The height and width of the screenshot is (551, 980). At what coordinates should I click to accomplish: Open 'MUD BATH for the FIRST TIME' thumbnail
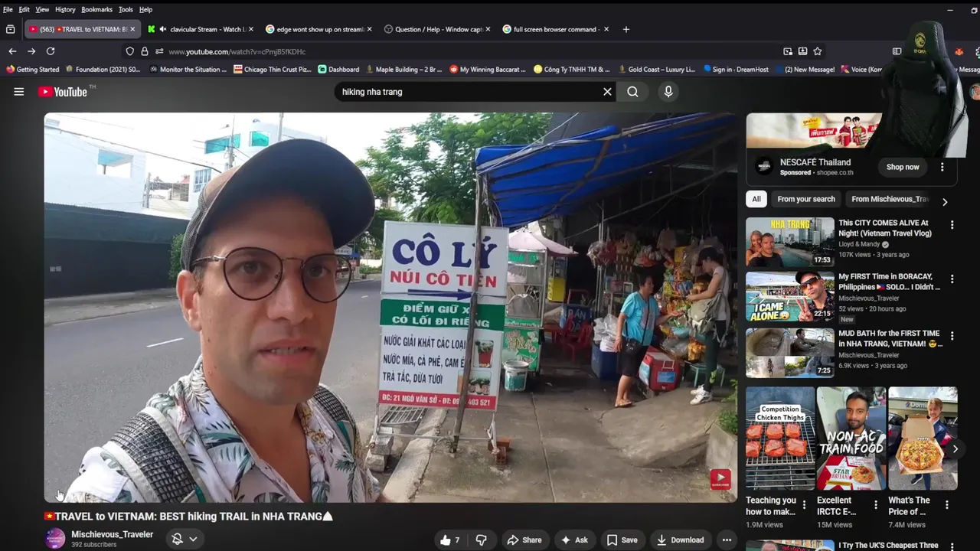point(790,353)
